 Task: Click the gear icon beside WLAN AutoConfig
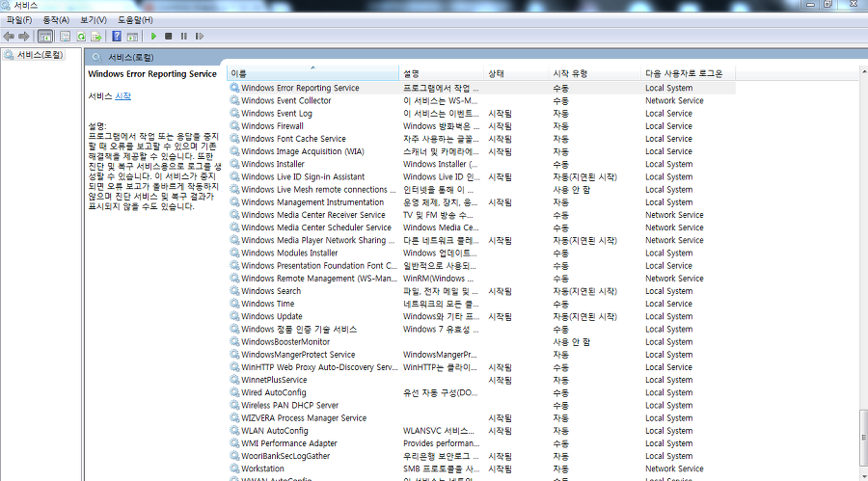[234, 430]
